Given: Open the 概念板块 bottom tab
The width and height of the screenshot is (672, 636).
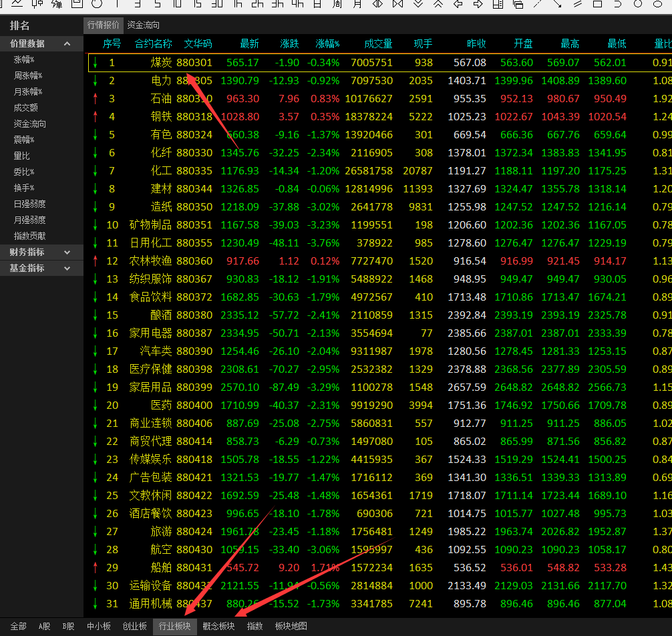Looking at the screenshot, I should (x=218, y=627).
